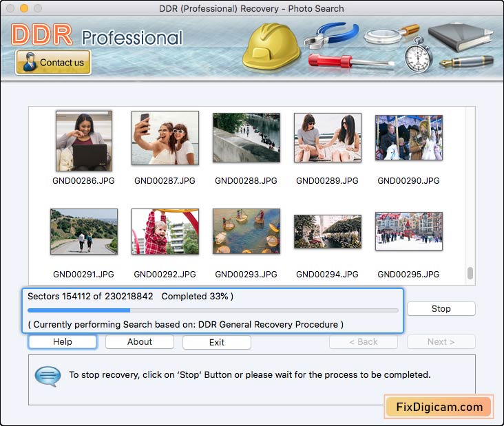Click the gray book icon
The image size is (504, 426).
tap(461, 37)
